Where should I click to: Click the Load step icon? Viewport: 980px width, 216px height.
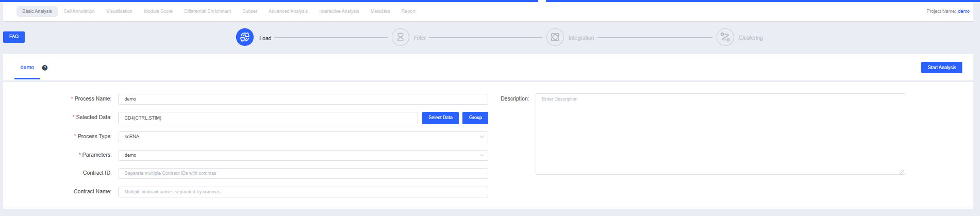pos(244,37)
